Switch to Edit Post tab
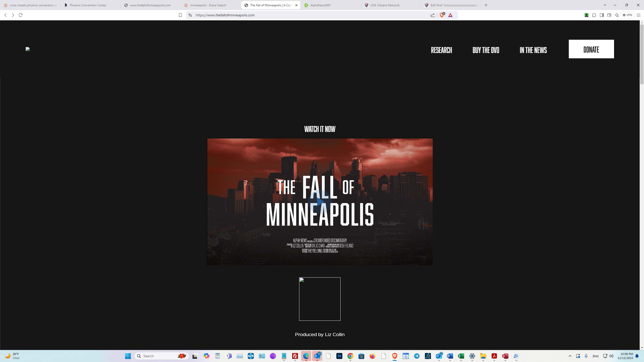The height and width of the screenshot is (362, 644). [451, 5]
